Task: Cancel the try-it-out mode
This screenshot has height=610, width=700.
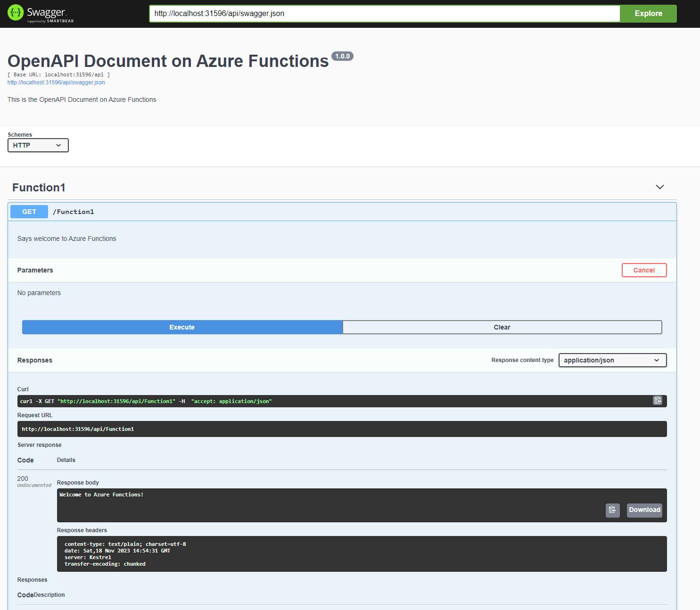Action: click(644, 270)
